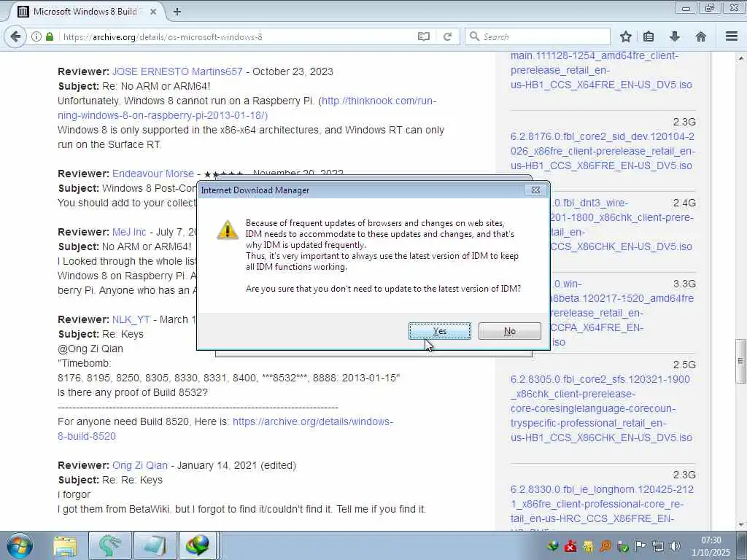Click the orange magnifier tray icon
The height and width of the screenshot is (560, 747).
pyautogui.click(x=605, y=546)
